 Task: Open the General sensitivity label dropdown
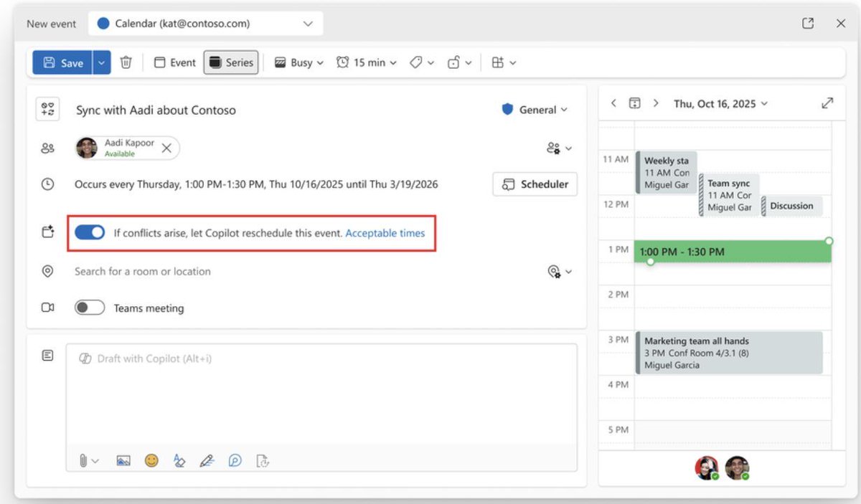pyautogui.click(x=535, y=110)
